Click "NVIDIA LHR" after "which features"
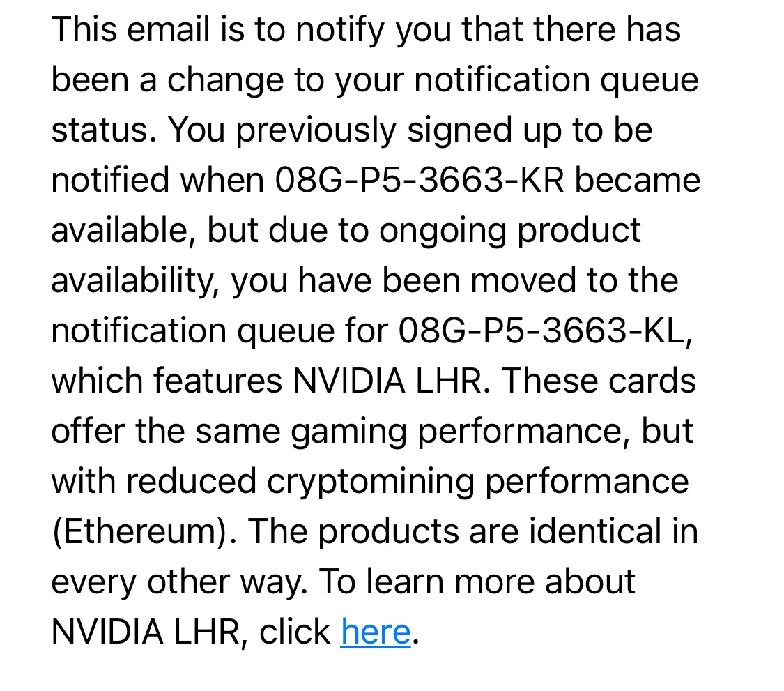784x691 pixels. click(x=387, y=380)
